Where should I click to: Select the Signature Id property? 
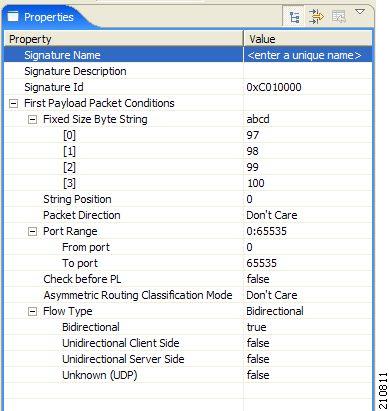pos(54,87)
